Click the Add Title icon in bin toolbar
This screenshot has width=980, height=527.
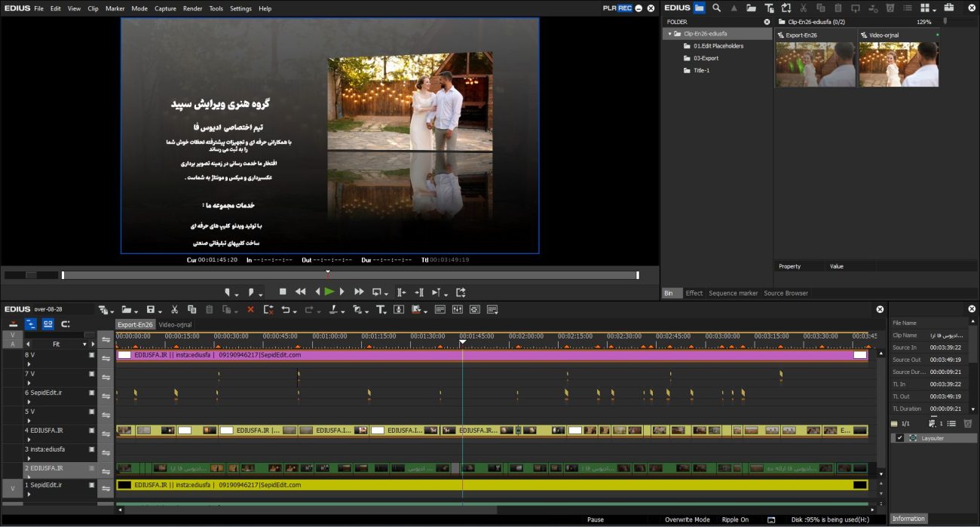[x=769, y=8]
